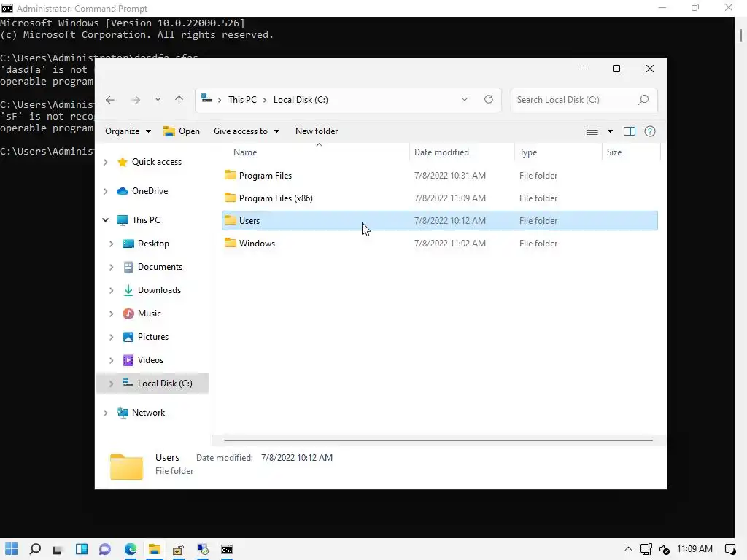This screenshot has width=747, height=560.
Task: Click New folder
Action: click(317, 131)
